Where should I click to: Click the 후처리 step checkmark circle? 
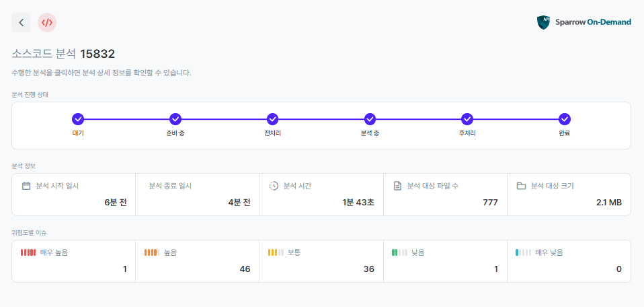click(467, 119)
